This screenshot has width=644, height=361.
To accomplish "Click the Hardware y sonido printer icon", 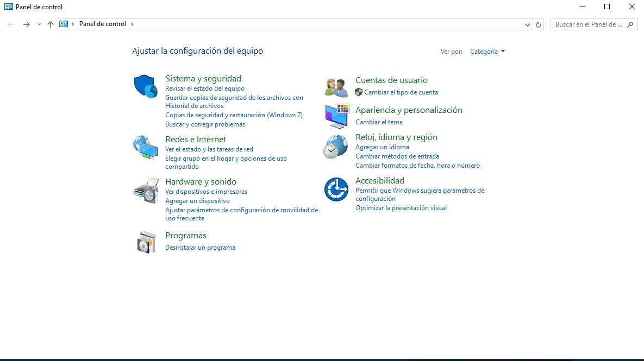I will point(146,191).
